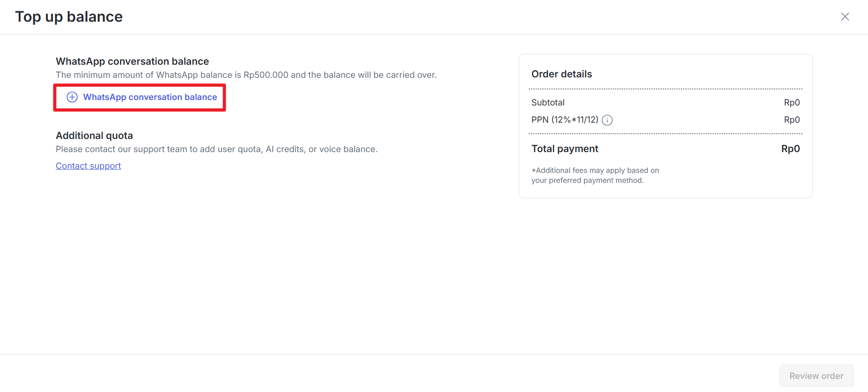Open the Contact support link
This screenshot has width=868, height=392.
[88, 166]
